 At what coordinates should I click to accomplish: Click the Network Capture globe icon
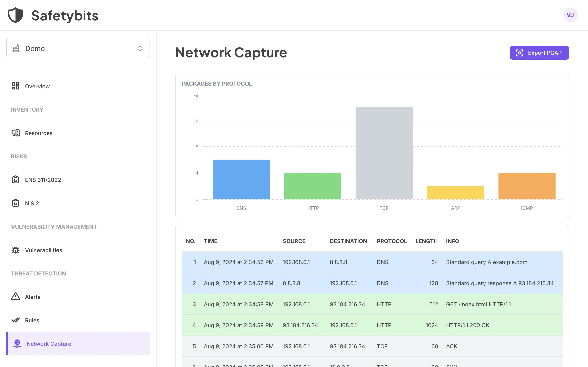pos(17,344)
